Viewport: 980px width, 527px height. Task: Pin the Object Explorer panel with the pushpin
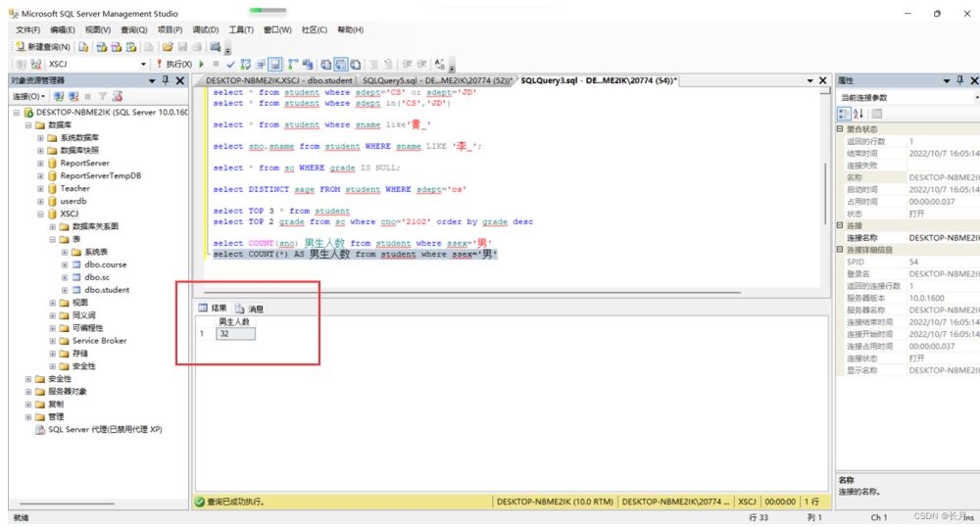[x=165, y=79]
